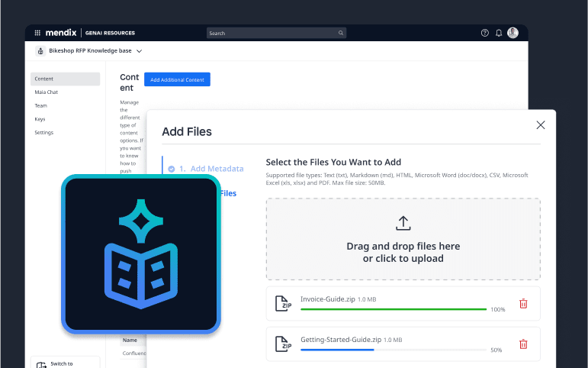This screenshot has height=368, width=588.
Task: Click the Add Additional Content button
Action: pyautogui.click(x=177, y=79)
